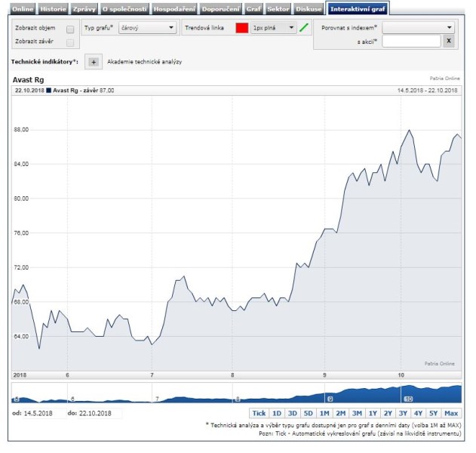This screenshot has width=476, height=453.
Task: Expand the trend line thickness dropdown
Action: 274,28
